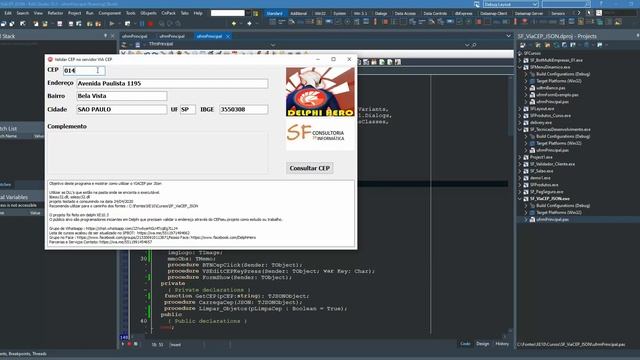Switch to the History tab below the editor
640x360 pixels.
[502, 344]
